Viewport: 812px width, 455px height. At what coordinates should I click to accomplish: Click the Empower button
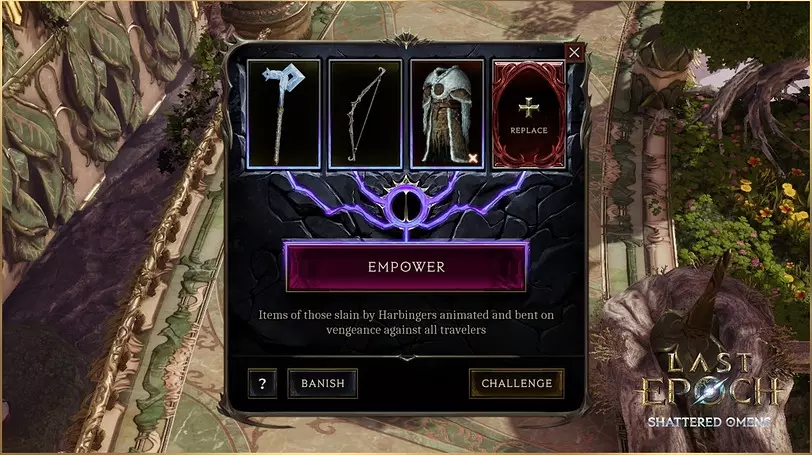407,267
